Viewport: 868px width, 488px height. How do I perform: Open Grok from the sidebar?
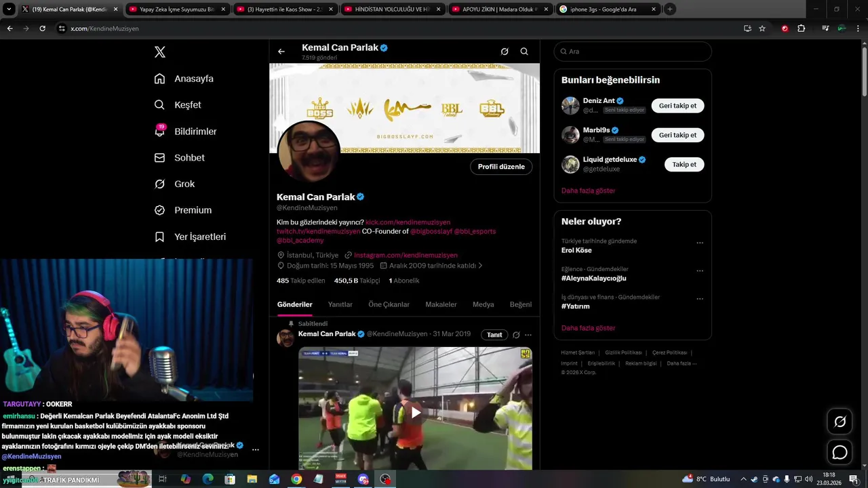coord(174,184)
